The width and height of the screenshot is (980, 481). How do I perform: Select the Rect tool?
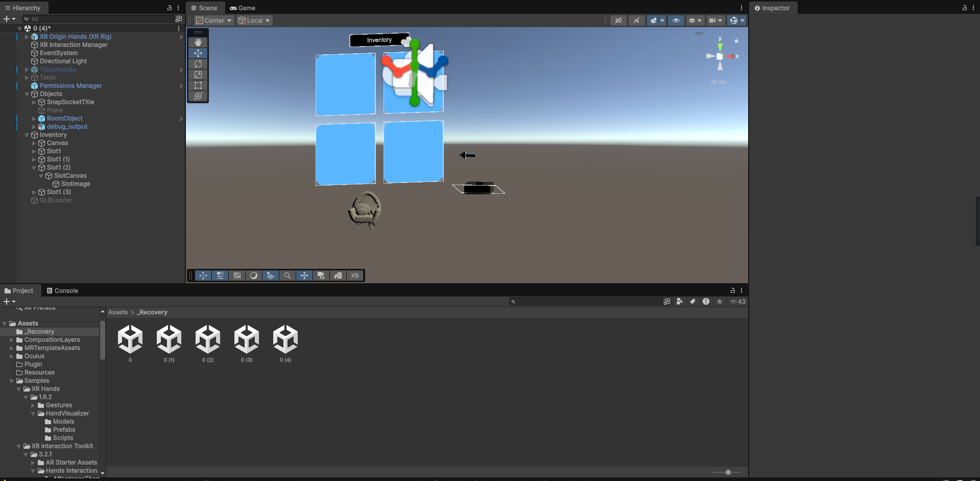tap(198, 85)
